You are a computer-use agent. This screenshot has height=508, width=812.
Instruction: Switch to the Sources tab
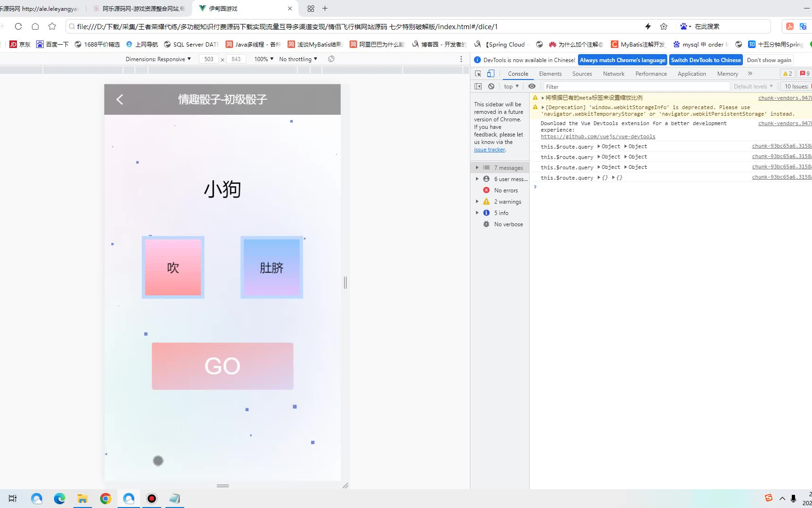coord(582,73)
